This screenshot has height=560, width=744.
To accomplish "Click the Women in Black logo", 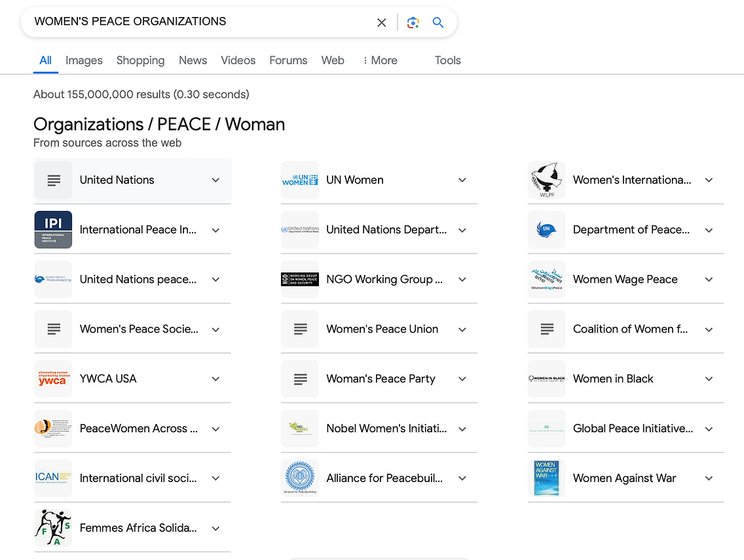I will tap(547, 379).
